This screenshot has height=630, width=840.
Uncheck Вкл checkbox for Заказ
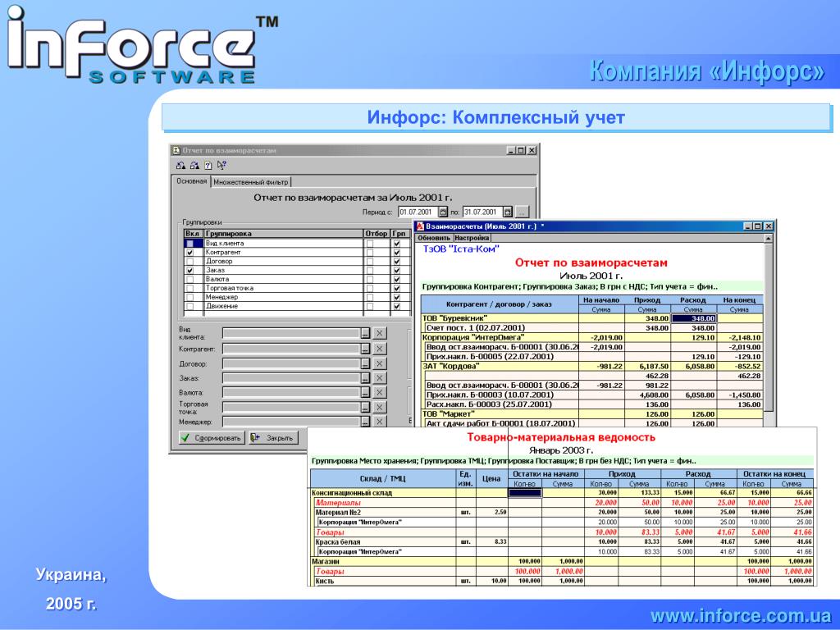(x=189, y=271)
